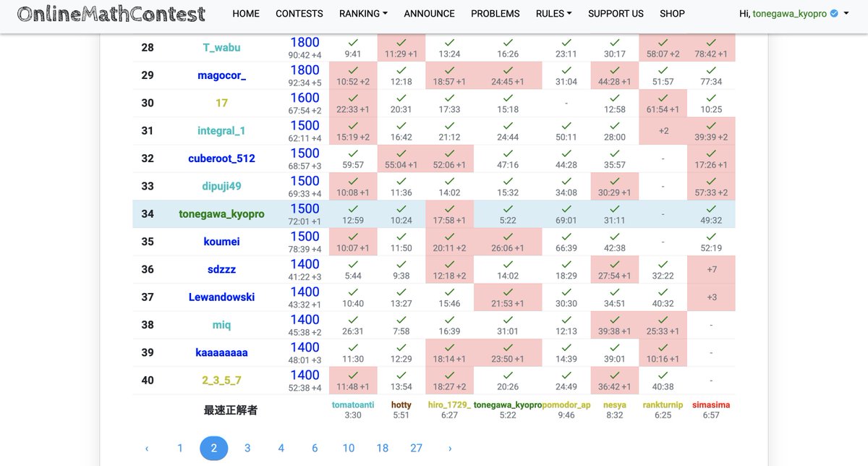Open user integral_1's profile
The image size is (868, 466).
pyautogui.click(x=221, y=131)
